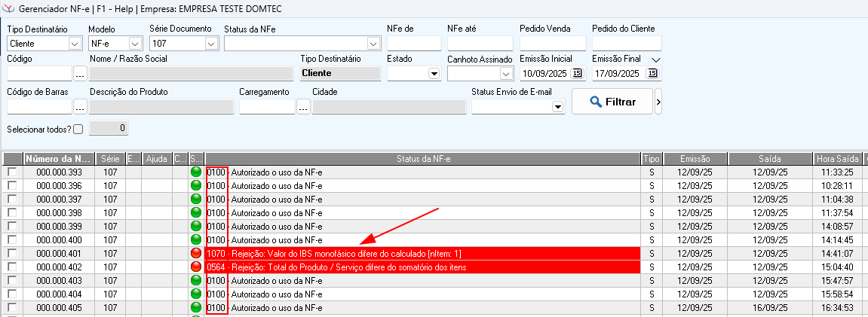Expand the Status da NFe dropdown
Viewport: 868px width, 317px height.
373,44
